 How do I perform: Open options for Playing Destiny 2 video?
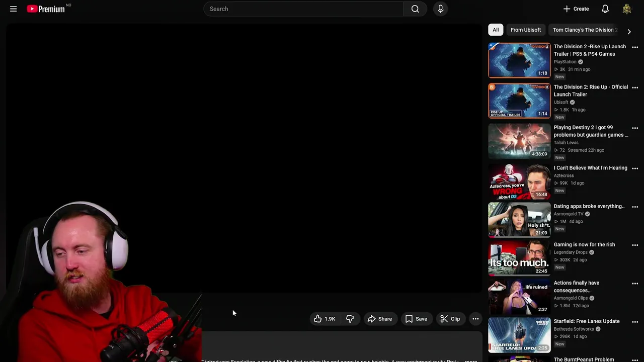[x=635, y=128]
